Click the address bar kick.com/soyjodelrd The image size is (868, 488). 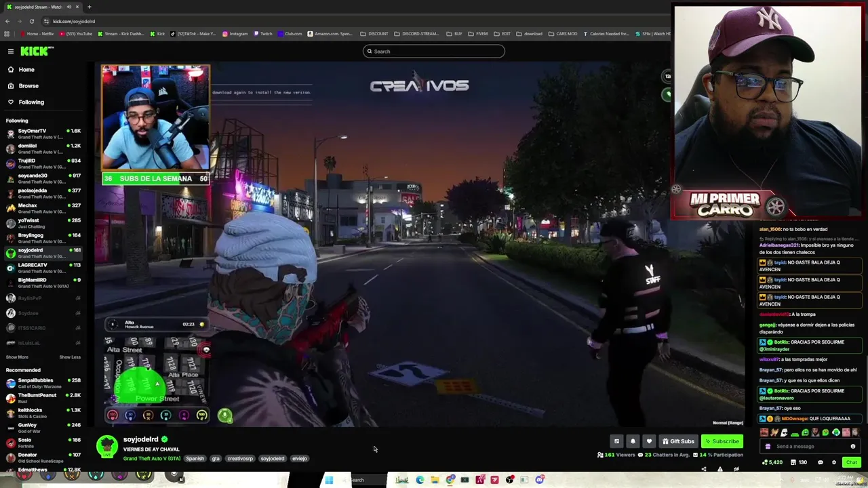pos(74,21)
